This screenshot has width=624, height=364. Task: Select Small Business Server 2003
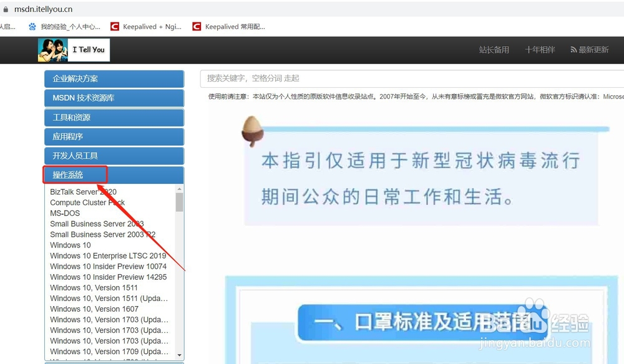tap(97, 224)
